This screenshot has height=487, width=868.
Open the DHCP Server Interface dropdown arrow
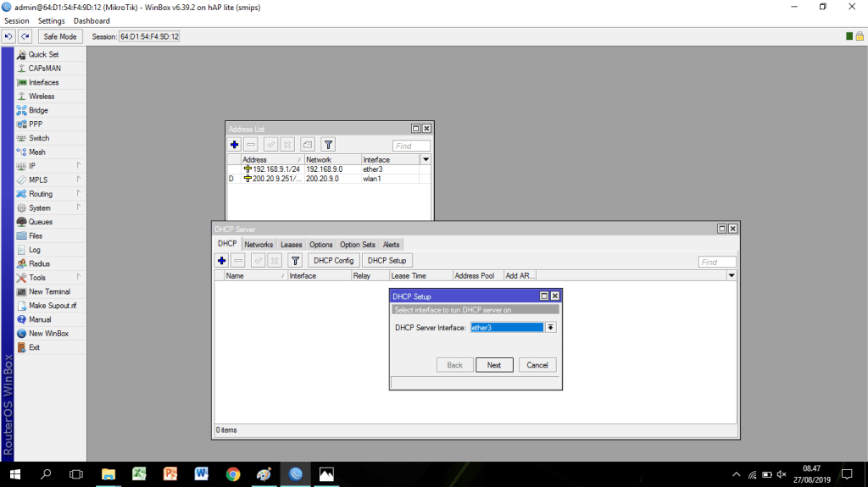[551, 328]
